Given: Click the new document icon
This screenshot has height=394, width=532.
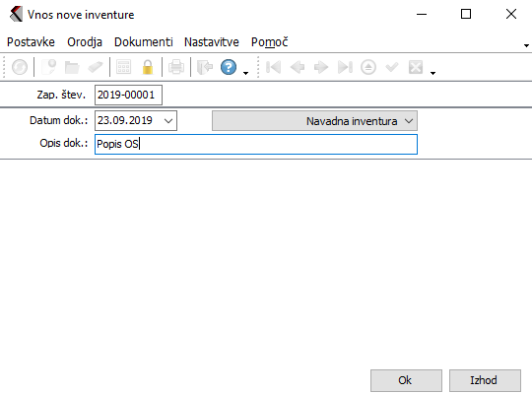Looking at the screenshot, I should point(48,67).
